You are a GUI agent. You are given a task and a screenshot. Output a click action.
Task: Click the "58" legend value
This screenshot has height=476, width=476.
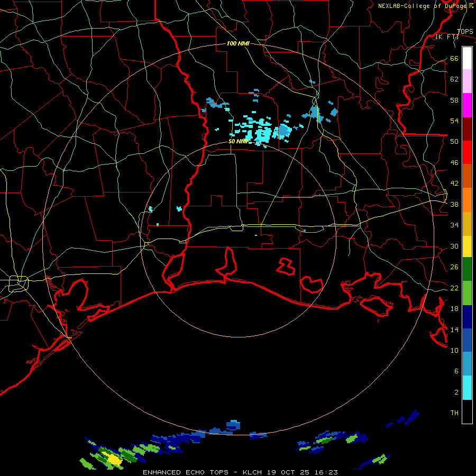454,100
